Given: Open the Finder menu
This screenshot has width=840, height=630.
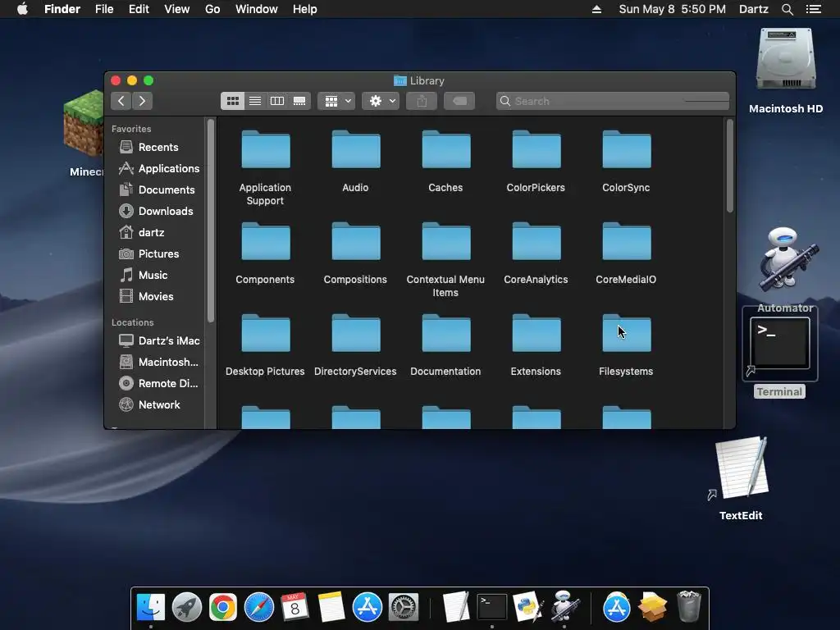Looking at the screenshot, I should pos(62,9).
